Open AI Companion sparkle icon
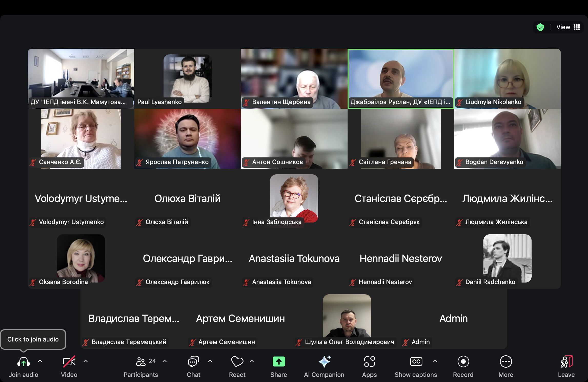This screenshot has width=588, height=382. 324,362
